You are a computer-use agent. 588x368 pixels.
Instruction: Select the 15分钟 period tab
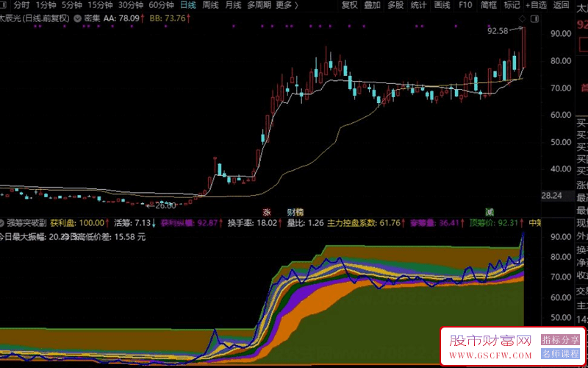click(x=100, y=5)
